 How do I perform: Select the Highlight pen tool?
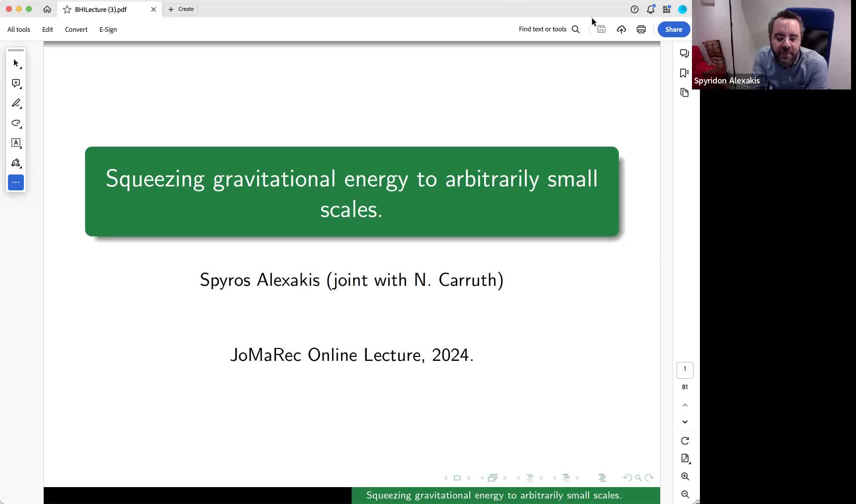[x=16, y=103]
